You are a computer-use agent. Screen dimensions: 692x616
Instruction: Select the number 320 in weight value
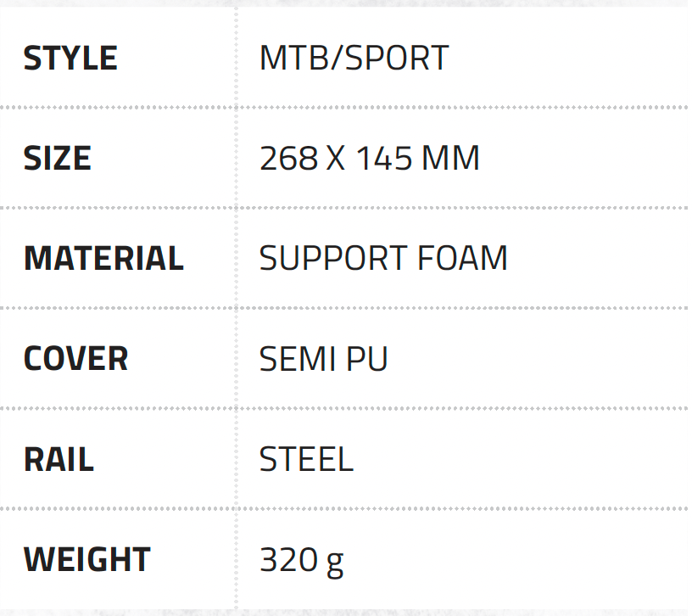pyautogui.click(x=288, y=559)
